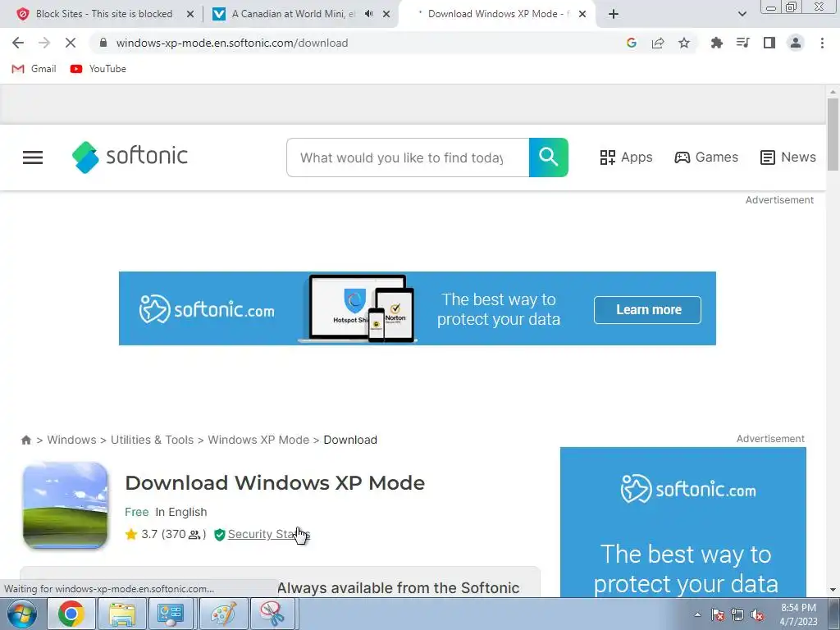The image size is (840, 630).
Task: Open Control Panel taskbar icon
Action: pos(172,614)
